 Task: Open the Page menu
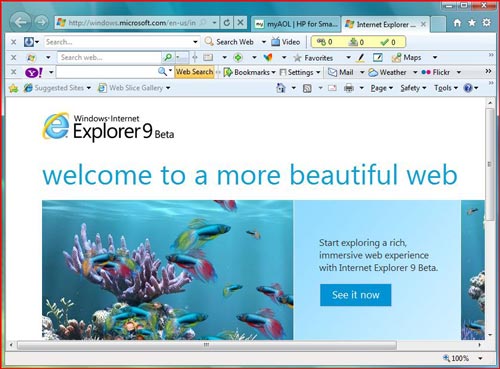click(x=382, y=88)
